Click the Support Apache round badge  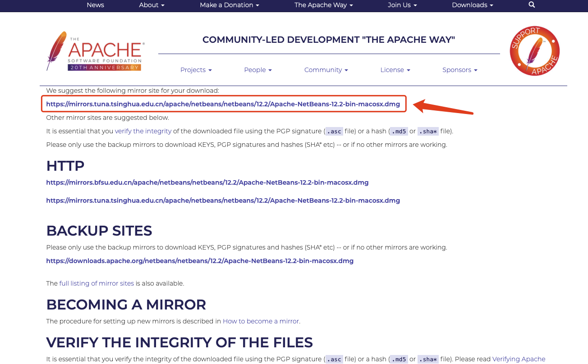(534, 51)
